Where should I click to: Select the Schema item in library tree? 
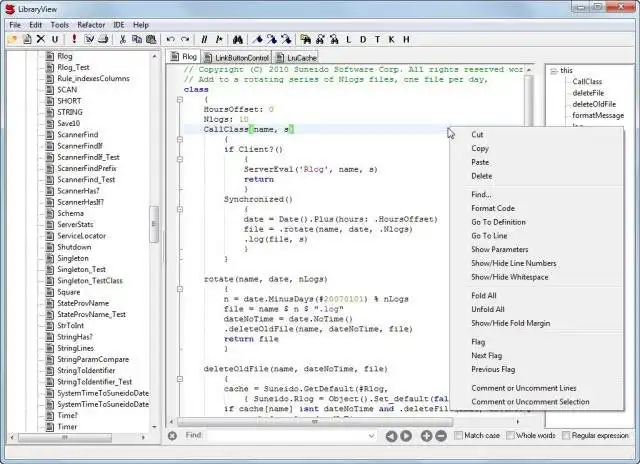70,213
